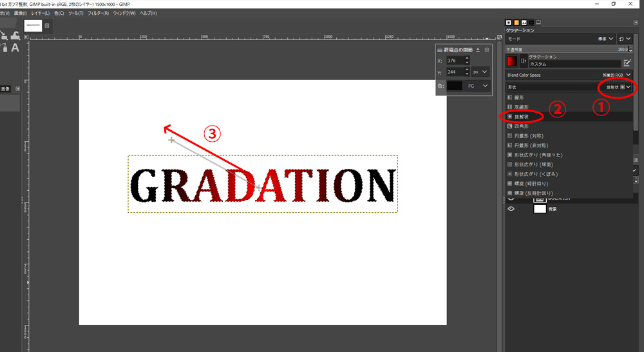
Task: Open the 形状 shape dropdown
Action: (569, 87)
